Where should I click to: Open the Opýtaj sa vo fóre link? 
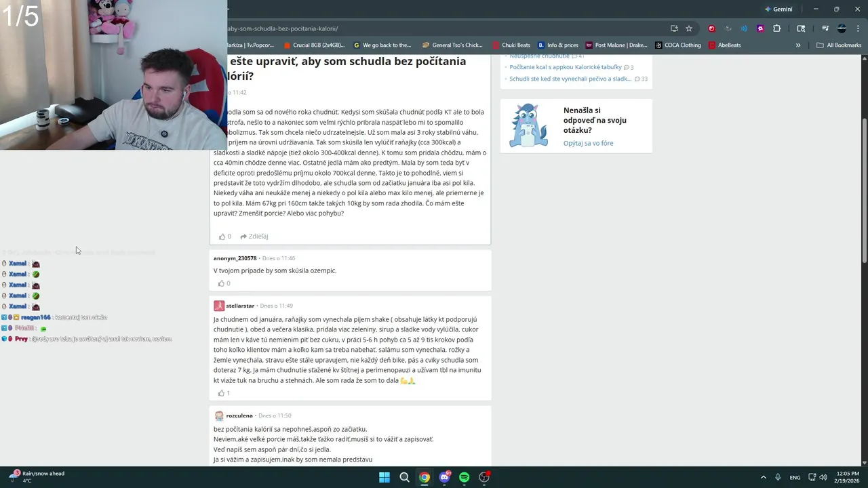tap(588, 143)
